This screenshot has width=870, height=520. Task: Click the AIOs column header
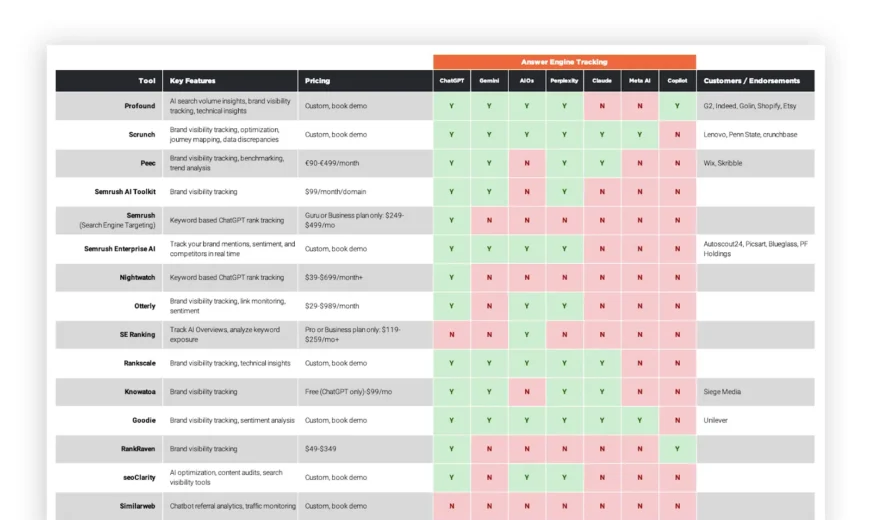(527, 80)
